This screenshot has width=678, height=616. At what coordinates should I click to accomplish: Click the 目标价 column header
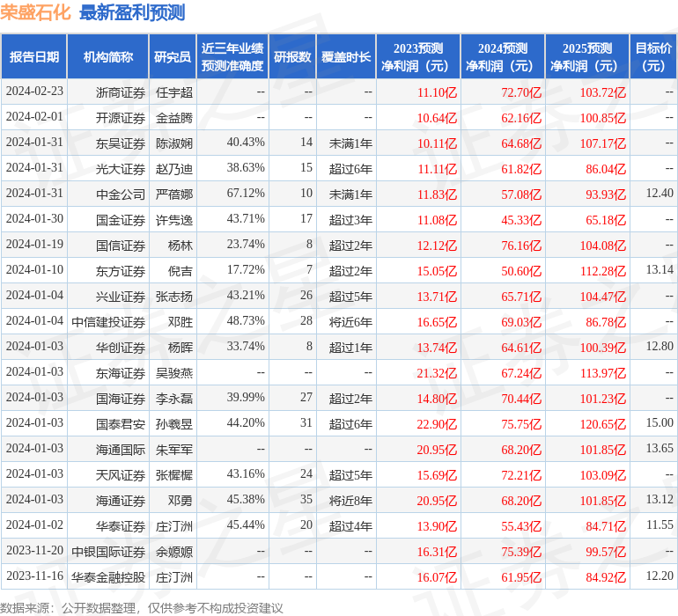point(653,56)
